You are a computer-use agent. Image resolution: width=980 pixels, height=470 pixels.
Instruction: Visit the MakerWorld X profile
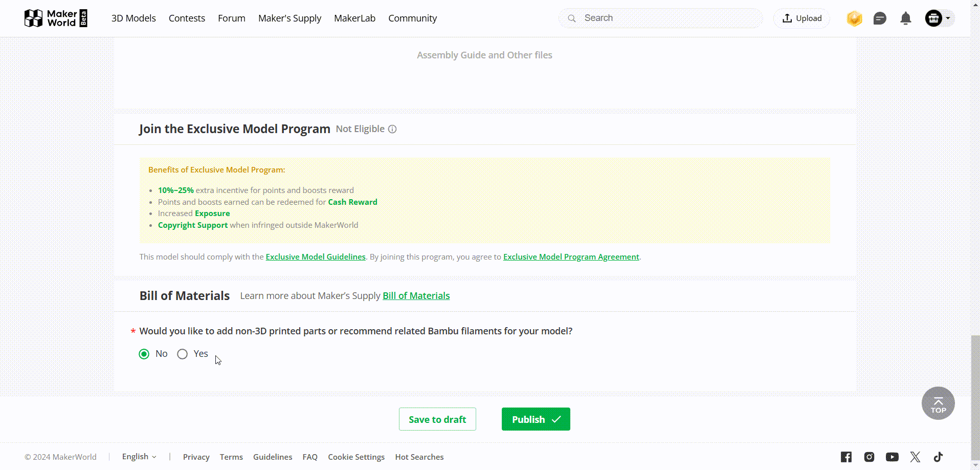click(915, 457)
